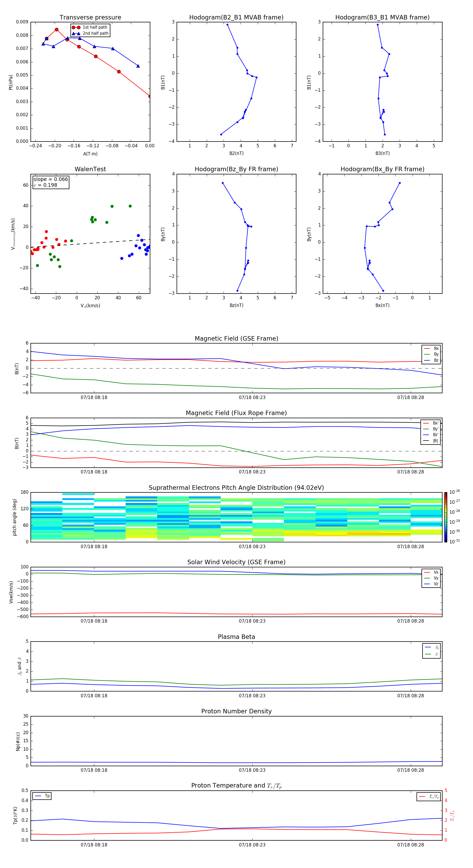Click the 'V_A(km/s)' axis label
This screenshot has width=473, height=868.
(x=90, y=306)
